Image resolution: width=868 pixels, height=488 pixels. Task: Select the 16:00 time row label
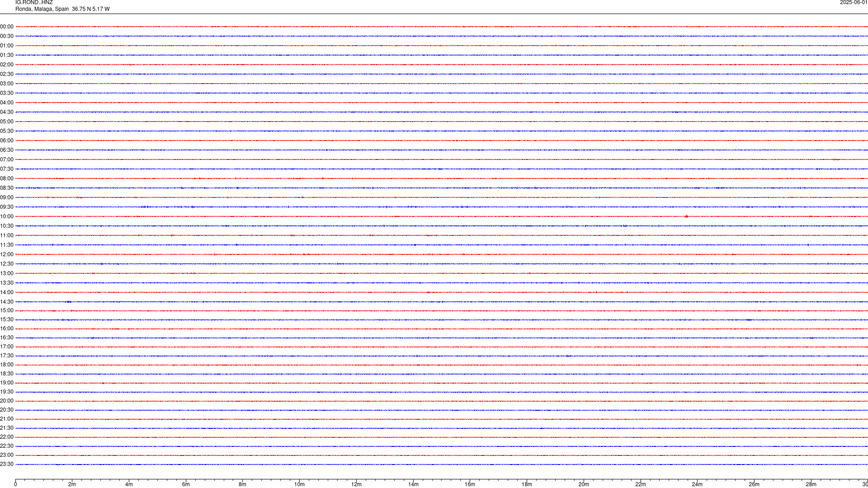pos(7,328)
